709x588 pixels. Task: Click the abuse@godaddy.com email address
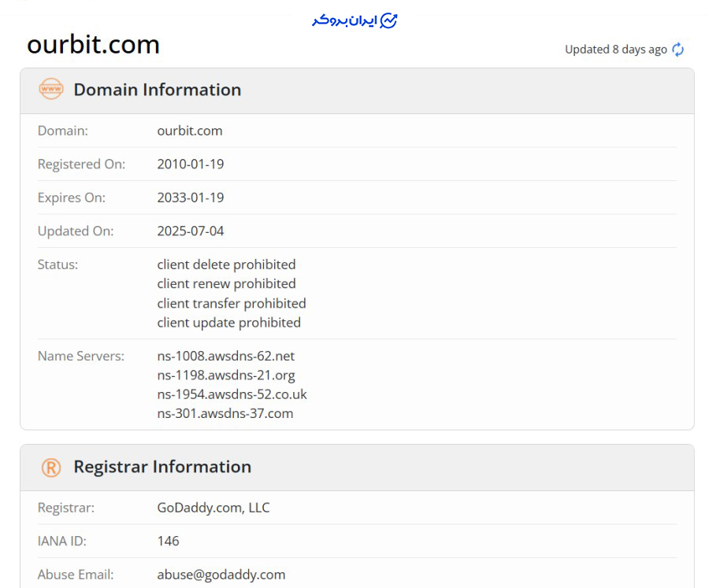point(221,575)
